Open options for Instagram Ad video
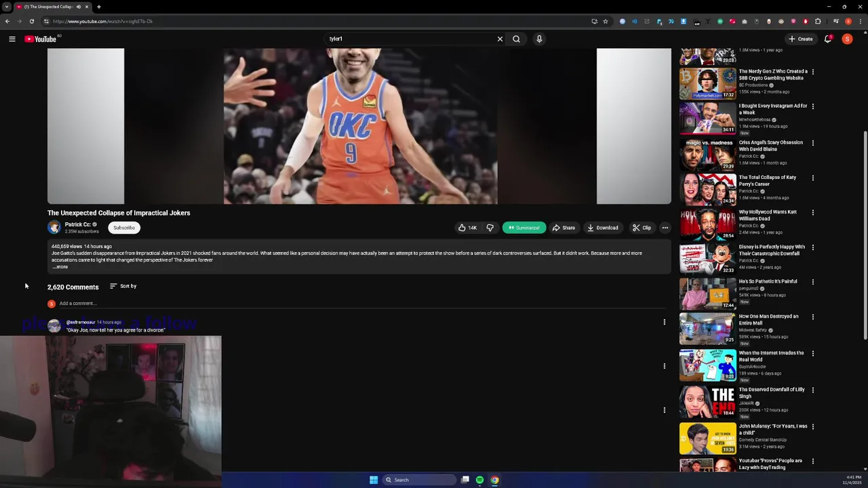This screenshot has width=868, height=488. (813, 106)
